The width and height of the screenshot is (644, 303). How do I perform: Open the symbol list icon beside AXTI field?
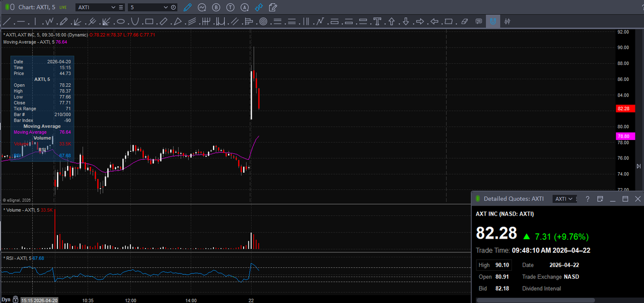click(121, 8)
